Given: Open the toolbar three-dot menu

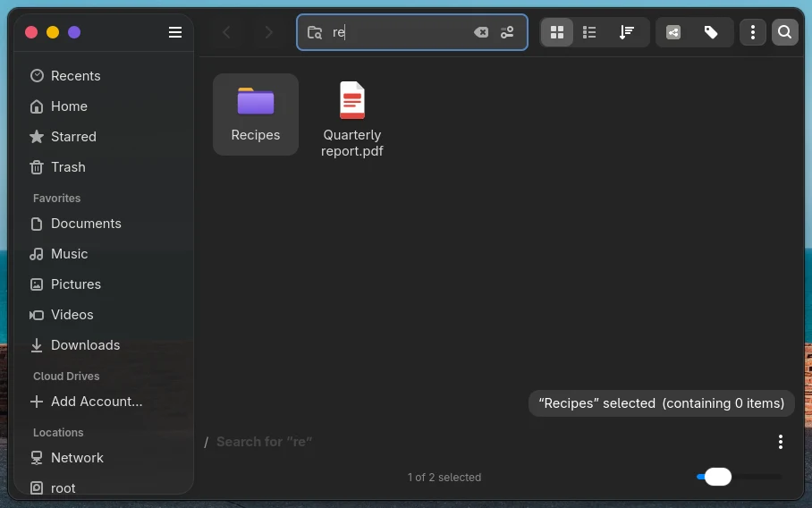Looking at the screenshot, I should pos(752,32).
